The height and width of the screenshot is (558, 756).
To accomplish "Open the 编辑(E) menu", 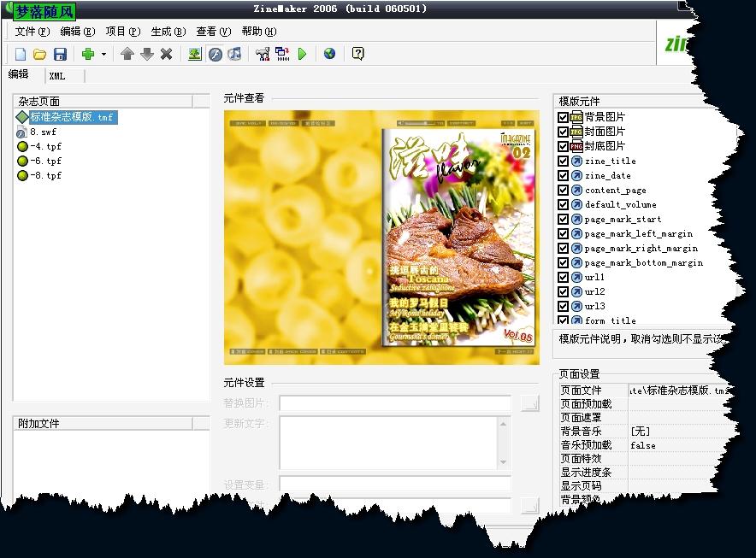I will (x=78, y=32).
